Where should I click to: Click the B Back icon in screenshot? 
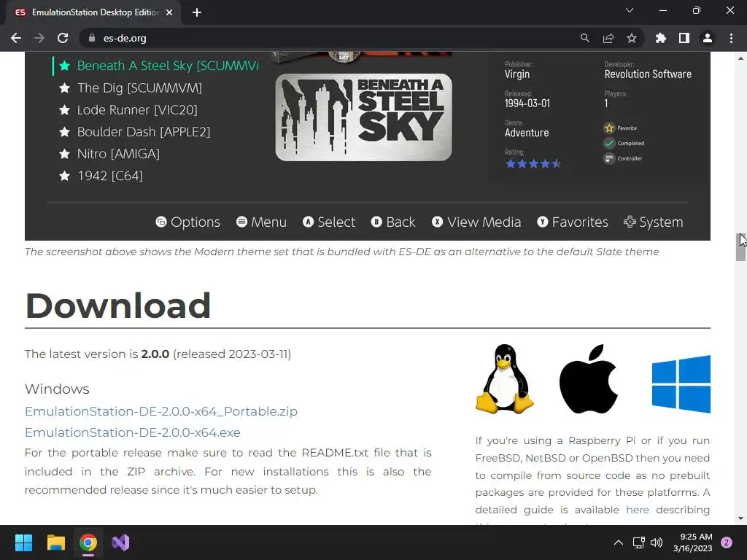coord(376,222)
